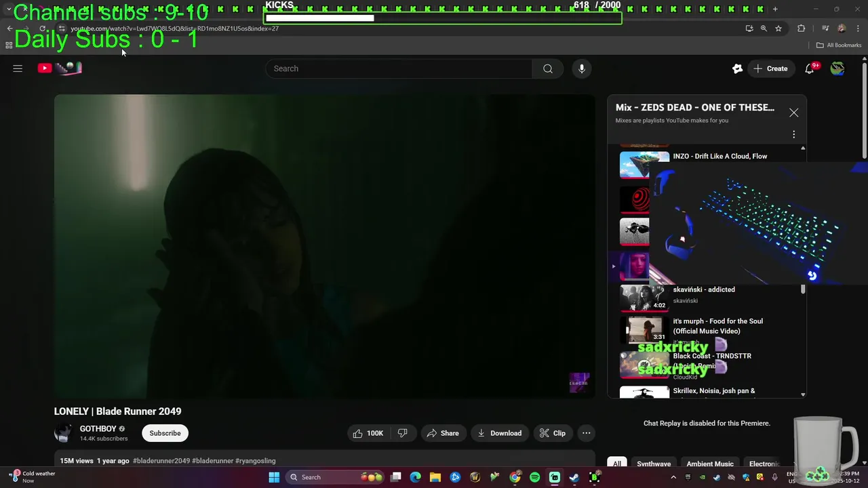Go to the YouTube home logo
The width and height of the screenshot is (868, 488).
(x=60, y=68)
